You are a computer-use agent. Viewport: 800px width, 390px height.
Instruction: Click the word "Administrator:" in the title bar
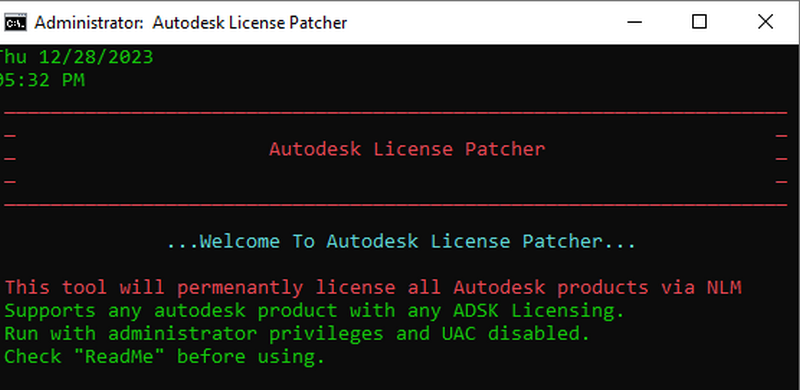pyautogui.click(x=89, y=23)
